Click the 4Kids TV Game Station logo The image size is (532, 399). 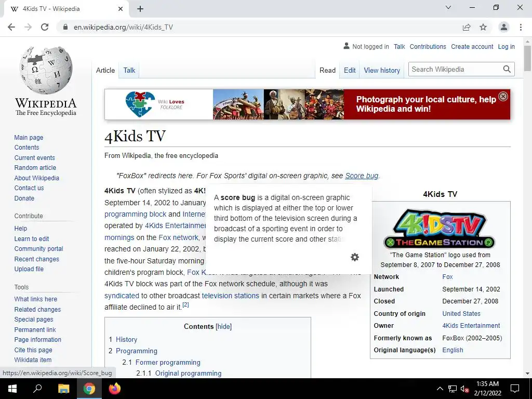pos(440,229)
